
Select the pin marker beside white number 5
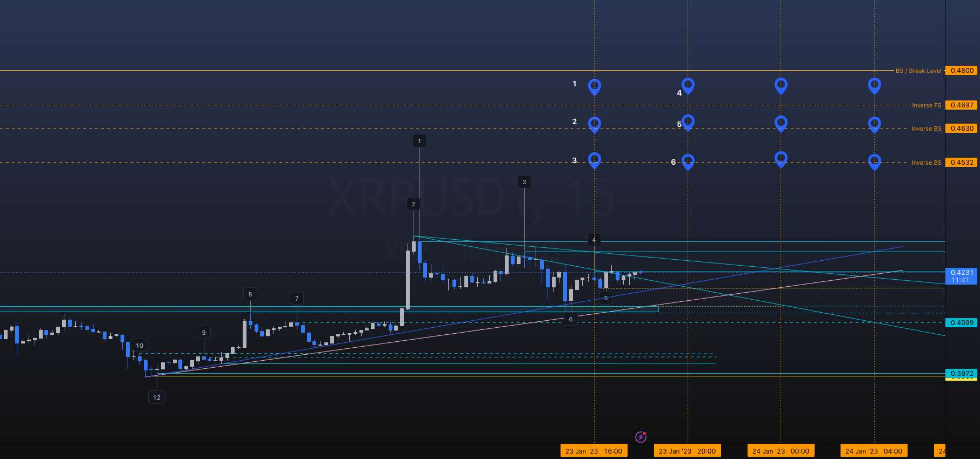point(688,123)
